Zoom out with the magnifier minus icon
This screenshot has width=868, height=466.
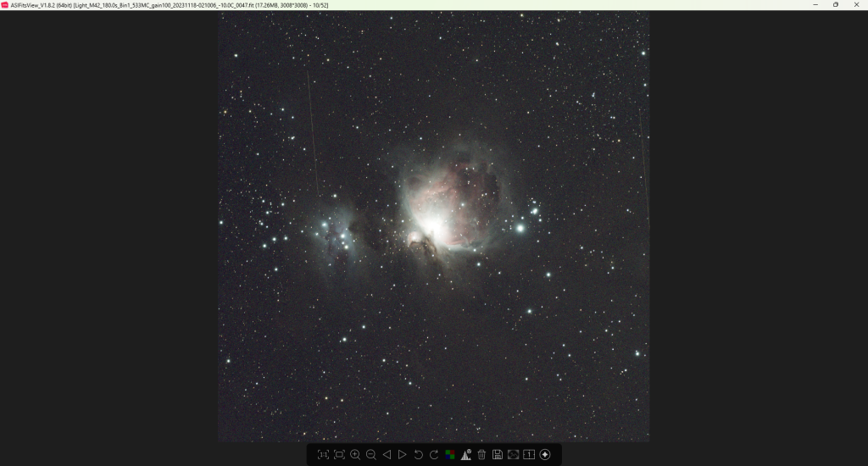pyautogui.click(x=370, y=455)
